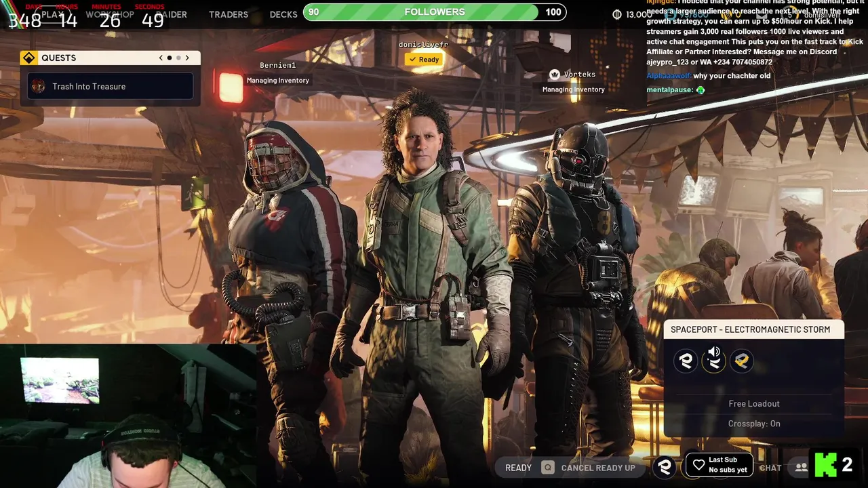Open the RAIDER tab
Viewport: 868px width, 488px height.
(171, 14)
